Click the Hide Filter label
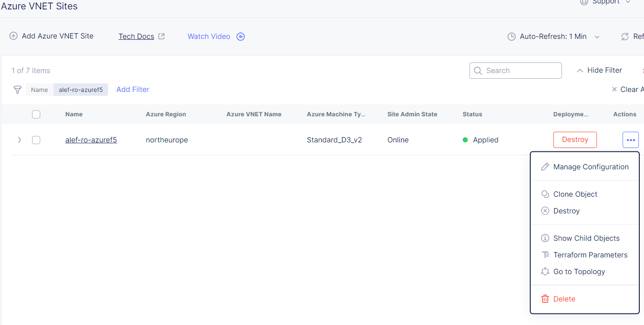Screen dimensions: 644x325 click(605, 71)
